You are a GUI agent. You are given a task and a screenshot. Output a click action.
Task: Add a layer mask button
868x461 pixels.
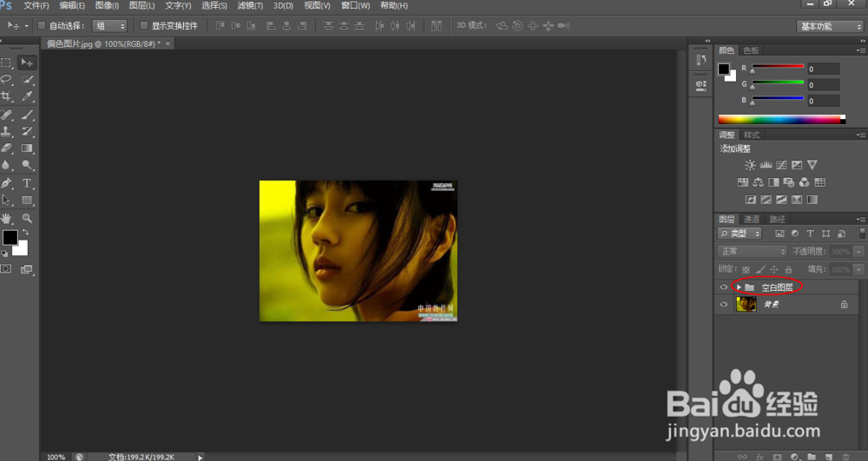point(777,457)
